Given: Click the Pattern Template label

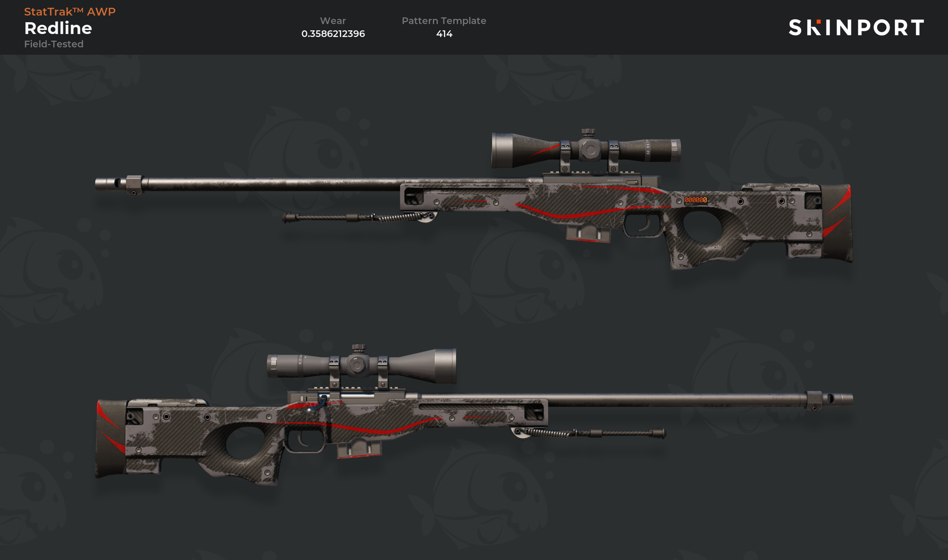Looking at the screenshot, I should click(444, 21).
